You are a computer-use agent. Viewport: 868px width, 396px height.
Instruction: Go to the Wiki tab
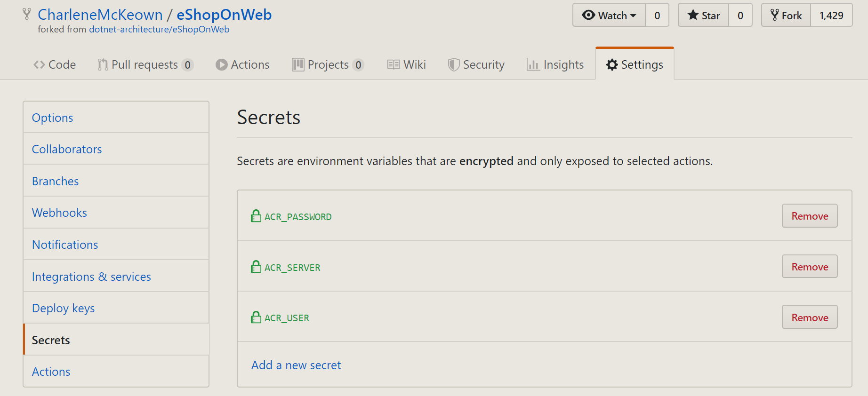point(407,64)
